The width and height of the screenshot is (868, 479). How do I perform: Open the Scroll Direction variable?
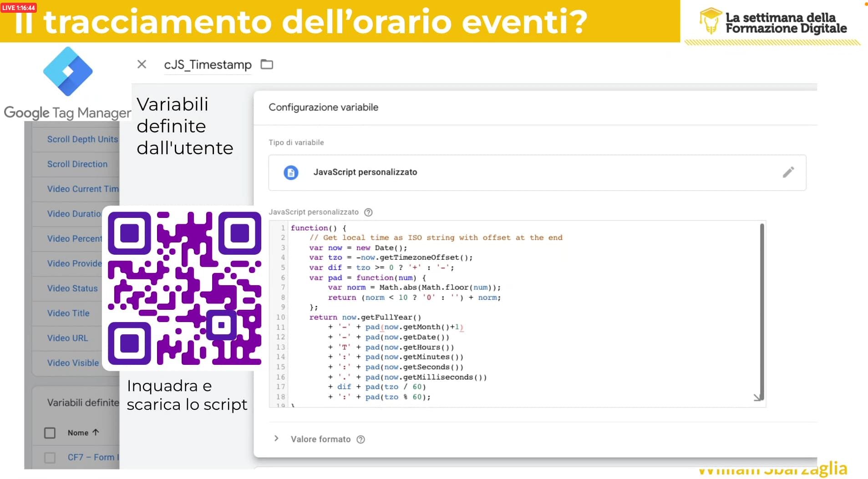coord(77,164)
